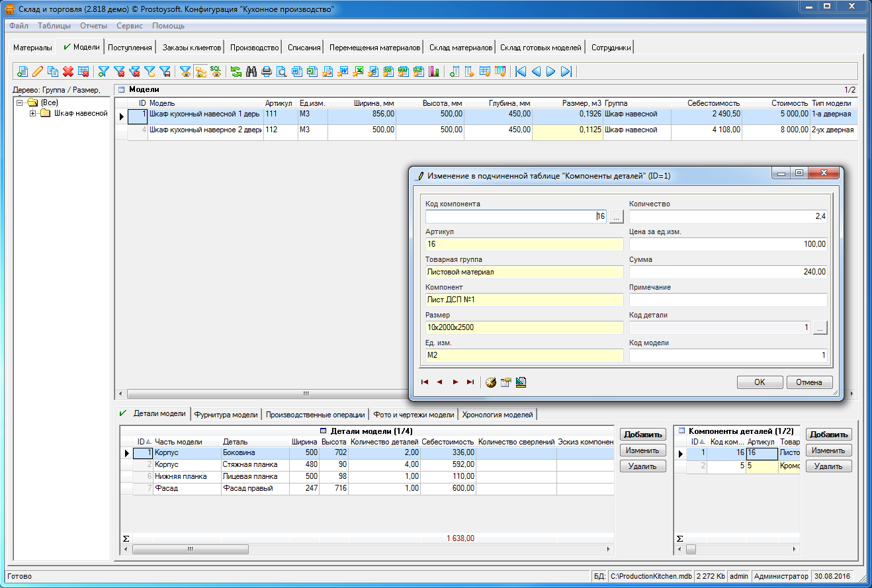
Task: Click the SQL query toolbar icon
Action: coord(216,71)
